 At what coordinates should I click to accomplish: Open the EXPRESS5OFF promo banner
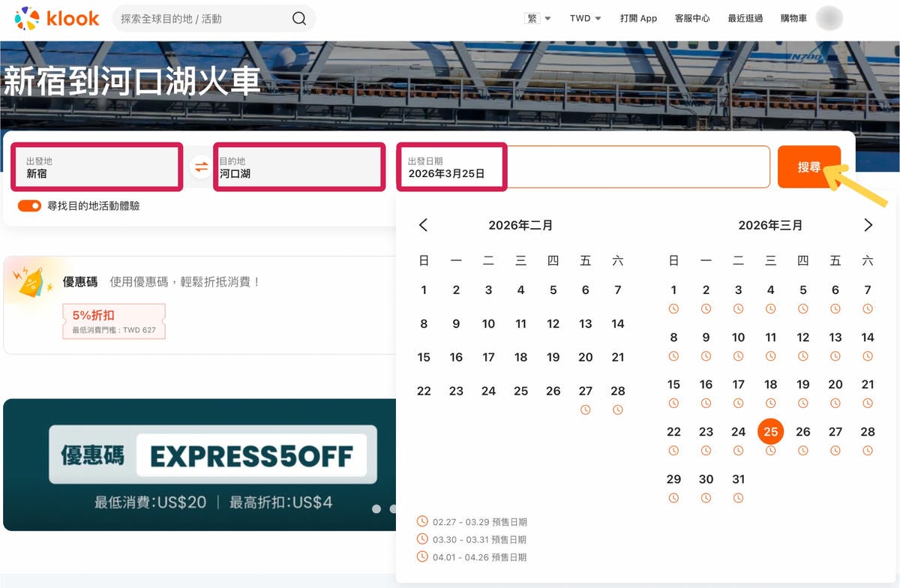199,464
